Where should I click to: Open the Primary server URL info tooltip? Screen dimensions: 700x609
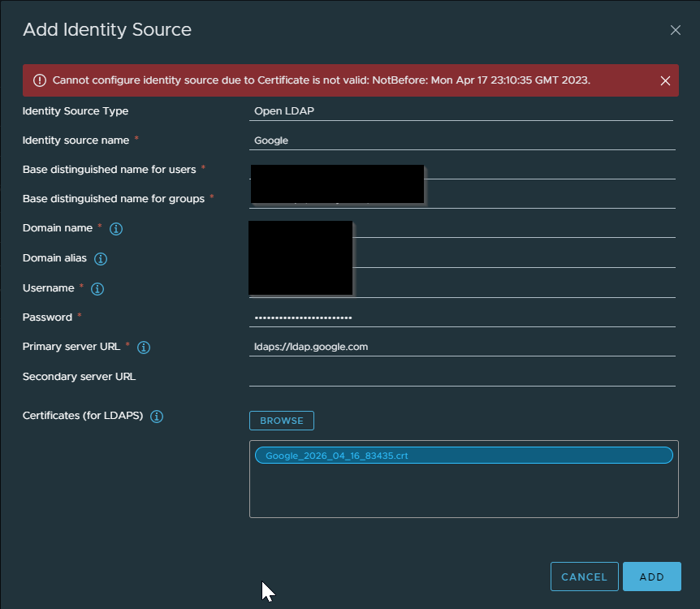(x=143, y=347)
